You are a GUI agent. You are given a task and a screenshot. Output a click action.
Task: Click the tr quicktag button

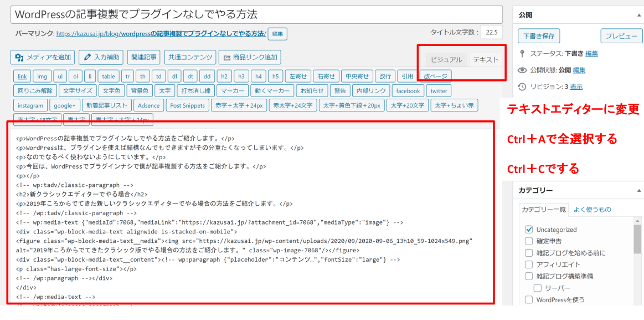pyautogui.click(x=128, y=77)
